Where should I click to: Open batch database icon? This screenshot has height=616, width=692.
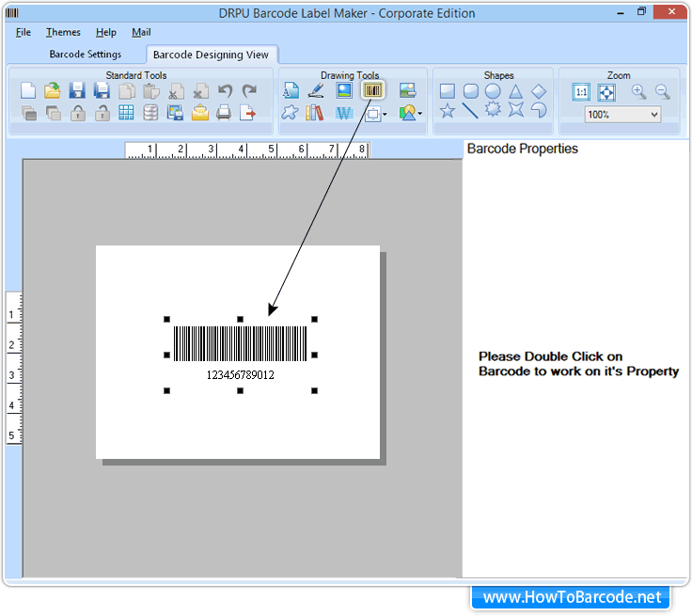coord(150,113)
